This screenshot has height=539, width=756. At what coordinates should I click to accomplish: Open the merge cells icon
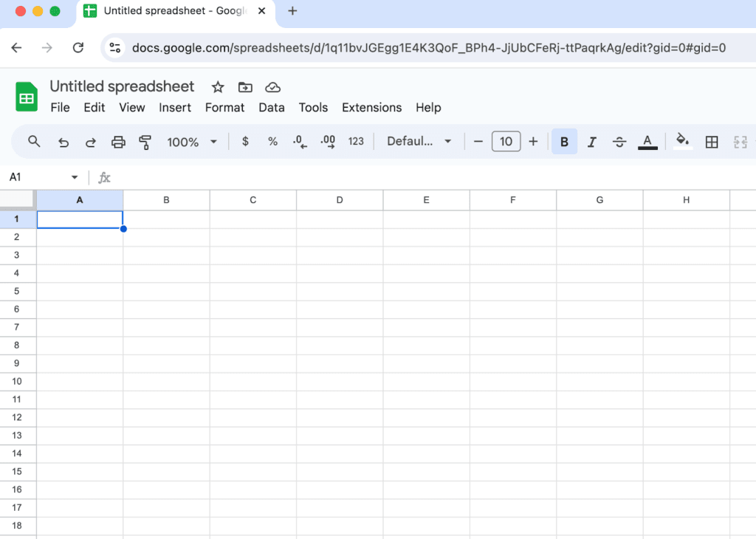(740, 141)
